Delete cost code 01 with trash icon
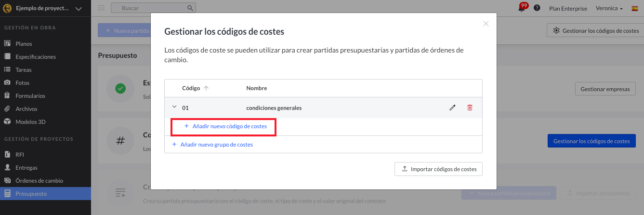 click(x=470, y=108)
